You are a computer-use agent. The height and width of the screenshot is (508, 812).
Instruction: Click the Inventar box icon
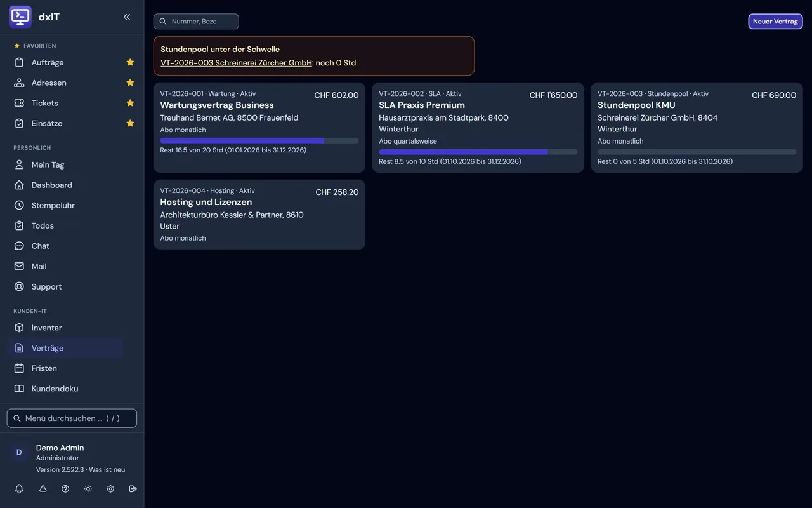point(19,328)
